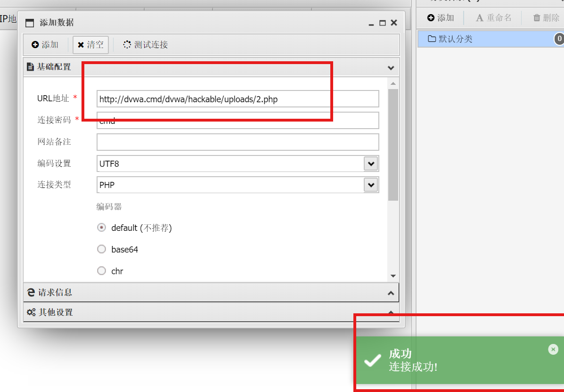Click 删除 in the category panel
The height and width of the screenshot is (392, 564).
tap(546, 17)
